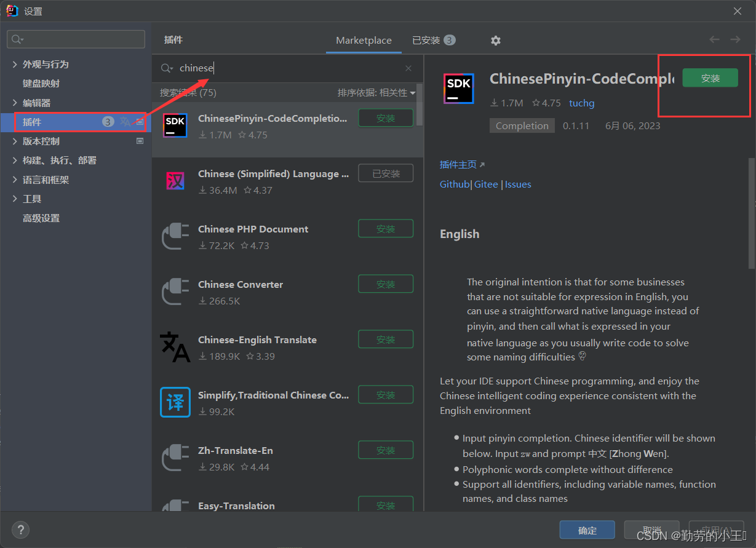Viewport: 756px width, 548px height.
Task: Install Chinese-English Translate plugin
Action: [386, 340]
